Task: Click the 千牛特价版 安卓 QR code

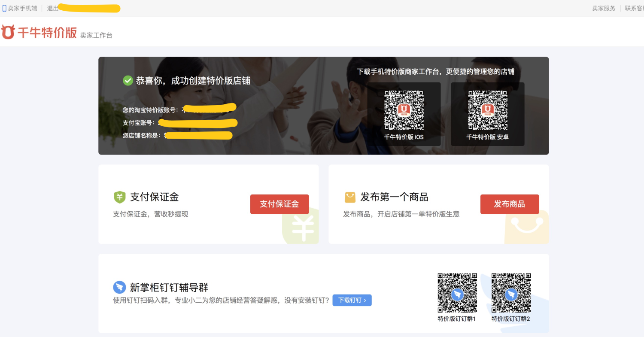Action: click(488, 110)
